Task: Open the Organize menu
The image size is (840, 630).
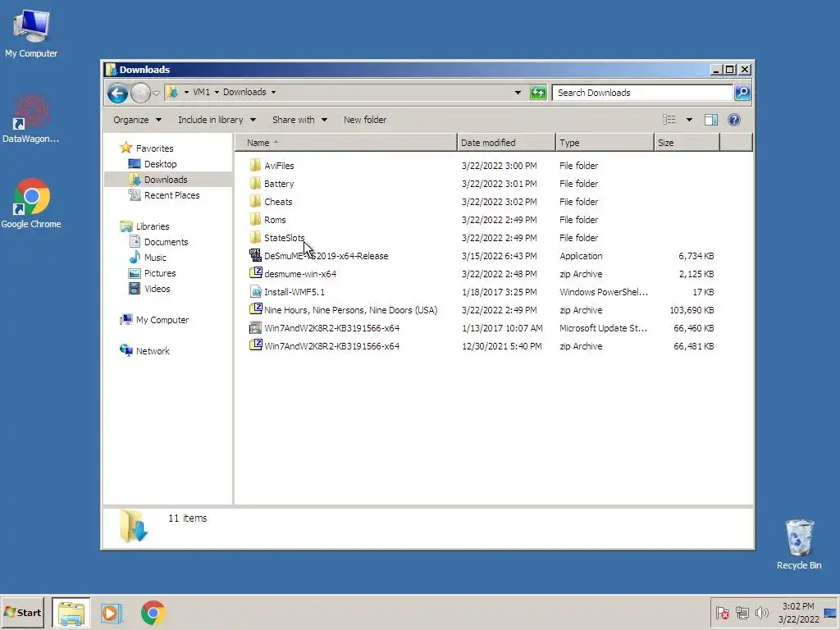Action: (x=137, y=120)
